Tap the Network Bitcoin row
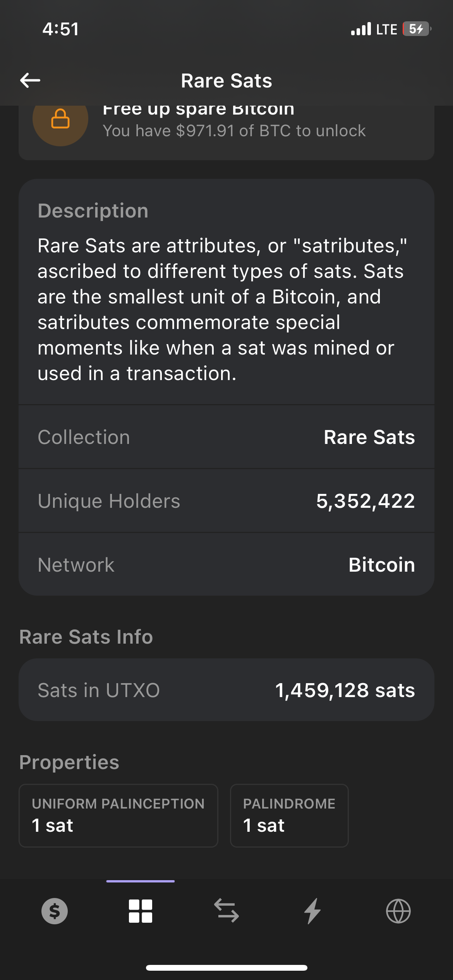Screen dimensions: 453x980 [226, 565]
